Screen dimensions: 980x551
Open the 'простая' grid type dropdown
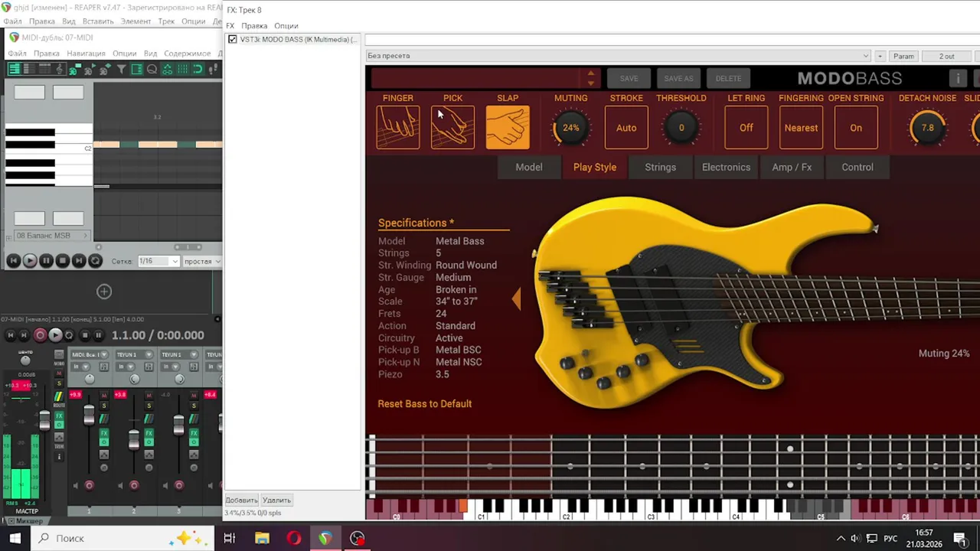[201, 261]
